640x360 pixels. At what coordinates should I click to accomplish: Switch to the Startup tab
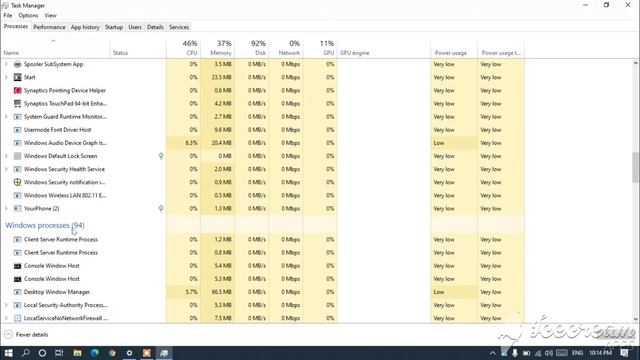click(x=114, y=27)
